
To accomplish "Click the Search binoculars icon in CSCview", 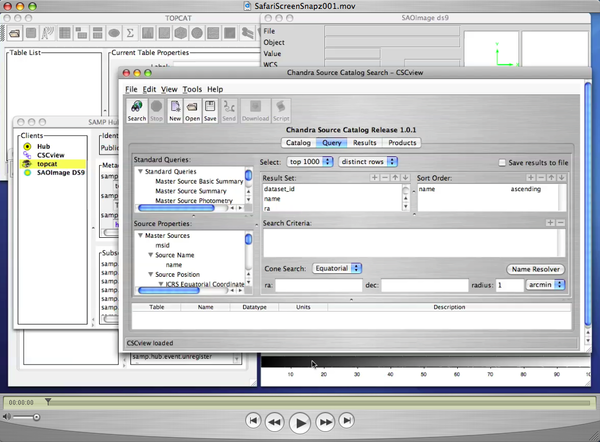I will click(x=136, y=109).
